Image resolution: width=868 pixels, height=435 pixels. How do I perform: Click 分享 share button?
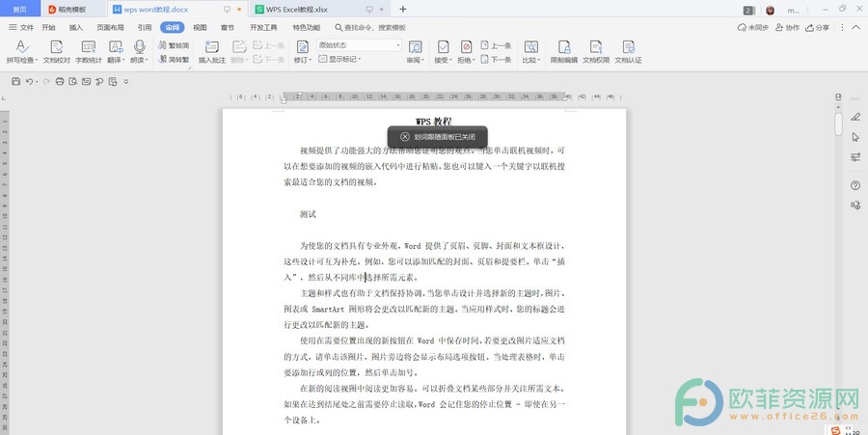click(818, 27)
